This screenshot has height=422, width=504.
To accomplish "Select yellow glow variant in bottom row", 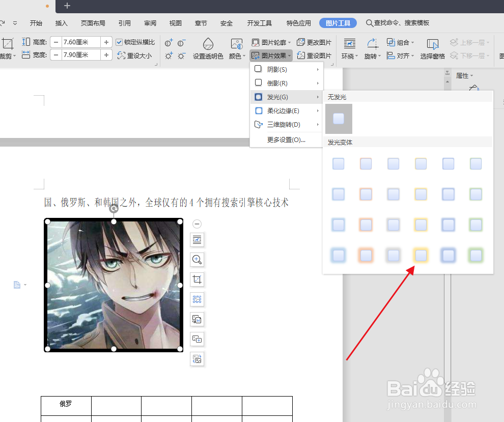I will pyautogui.click(x=421, y=256).
